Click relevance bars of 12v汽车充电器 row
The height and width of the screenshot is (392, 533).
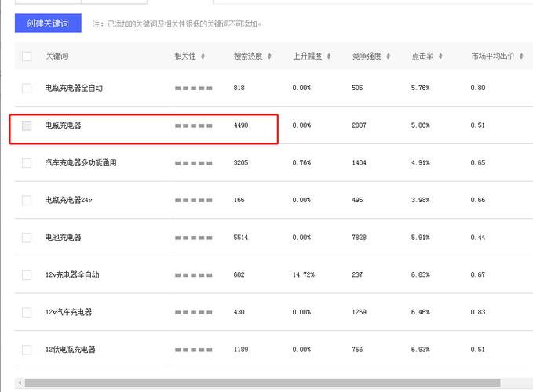tap(194, 312)
